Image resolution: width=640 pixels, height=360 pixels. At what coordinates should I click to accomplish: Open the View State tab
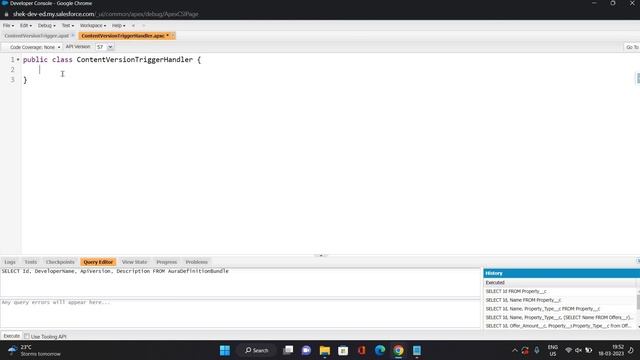click(x=134, y=262)
